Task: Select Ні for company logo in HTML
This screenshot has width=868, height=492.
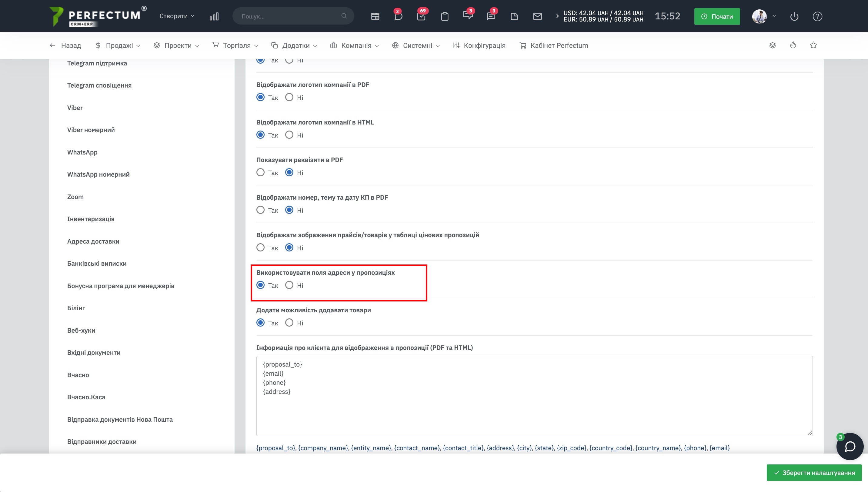Action: [289, 135]
